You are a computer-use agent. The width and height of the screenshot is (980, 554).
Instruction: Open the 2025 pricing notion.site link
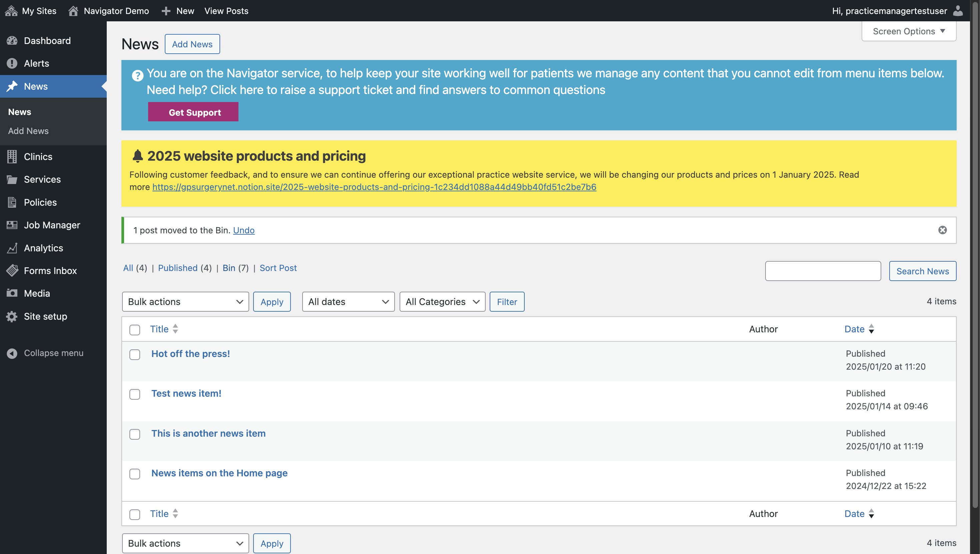pos(374,187)
